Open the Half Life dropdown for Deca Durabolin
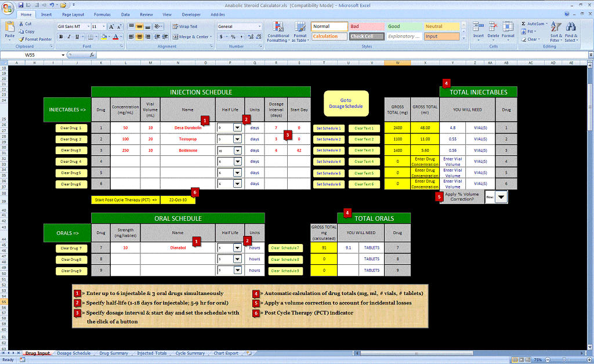Screen dimensions: 594x364 pos(237,128)
